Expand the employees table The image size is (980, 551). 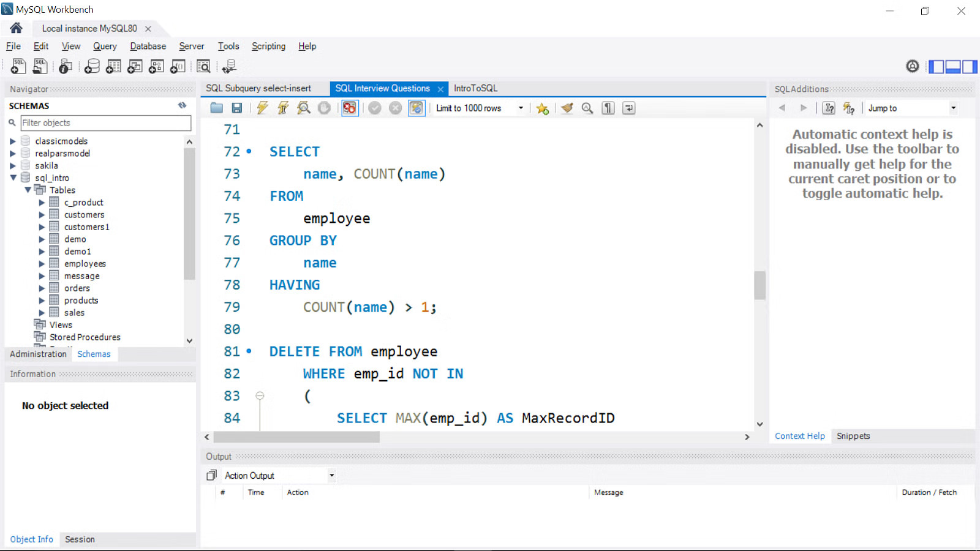coord(42,264)
